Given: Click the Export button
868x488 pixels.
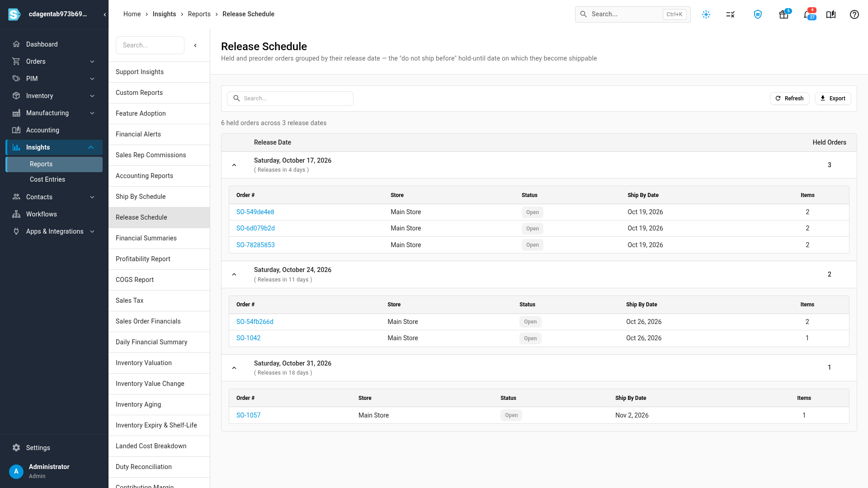Looking at the screenshot, I should pos(833,99).
